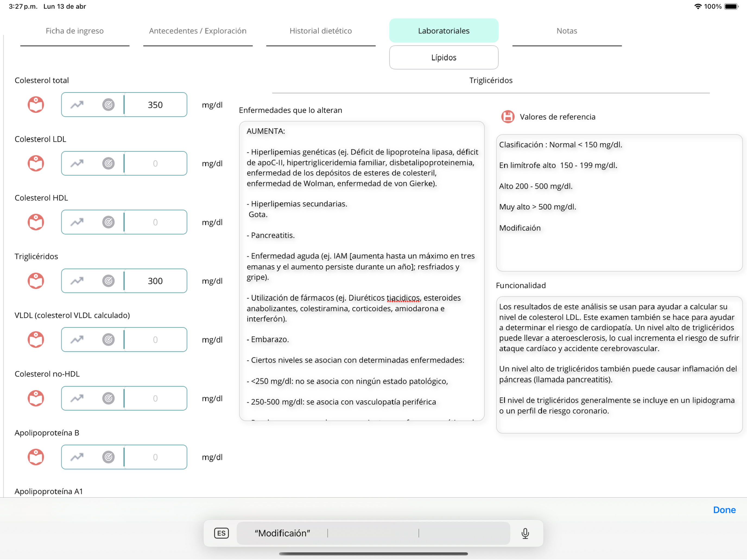Screen dimensions: 747x560
Task: Open the trend chart icon for Colesterol no-HDL
Action: click(77, 398)
